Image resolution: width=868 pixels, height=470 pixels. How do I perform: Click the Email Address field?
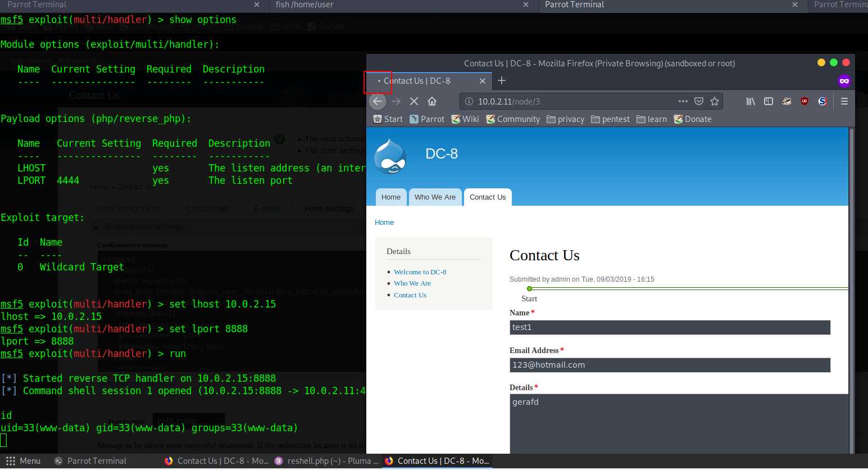tap(670, 365)
